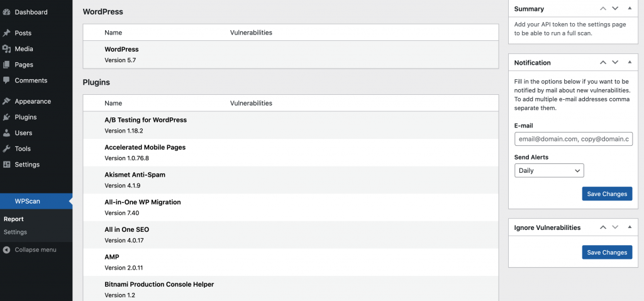Open the Users menu item

(23, 133)
